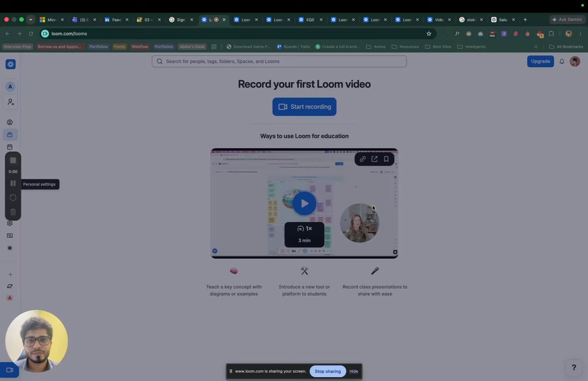The height and width of the screenshot is (381, 588).
Task: Switch to the Feed LinkedIn tab
Action: tap(117, 20)
